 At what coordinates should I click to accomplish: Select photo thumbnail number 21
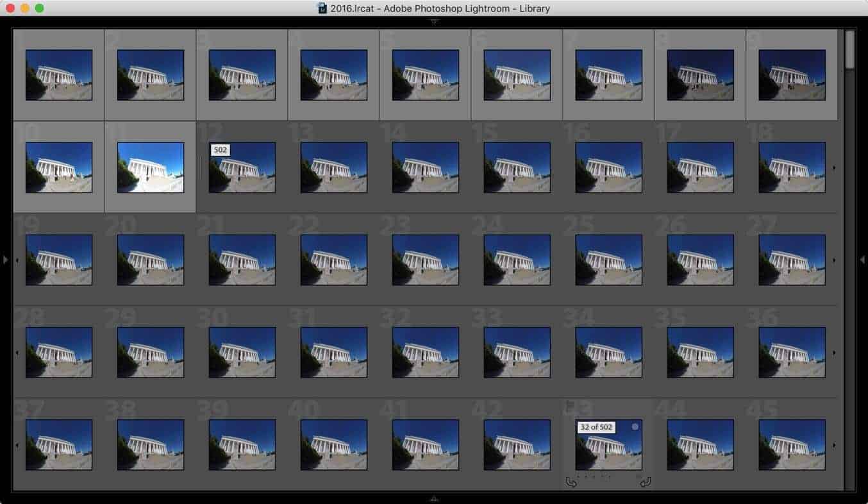242,260
